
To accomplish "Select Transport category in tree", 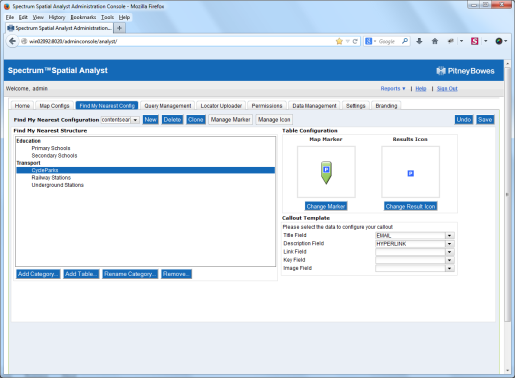I will 28,163.
